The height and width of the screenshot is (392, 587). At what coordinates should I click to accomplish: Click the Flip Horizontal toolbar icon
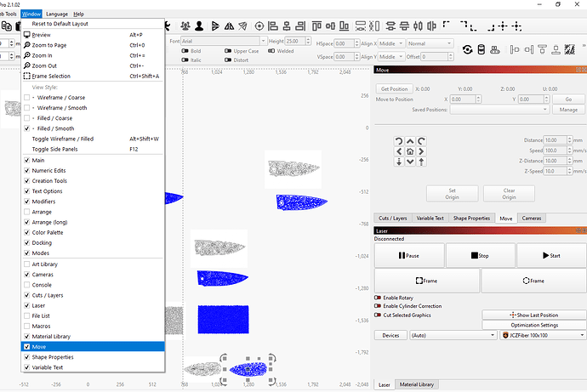(229, 26)
